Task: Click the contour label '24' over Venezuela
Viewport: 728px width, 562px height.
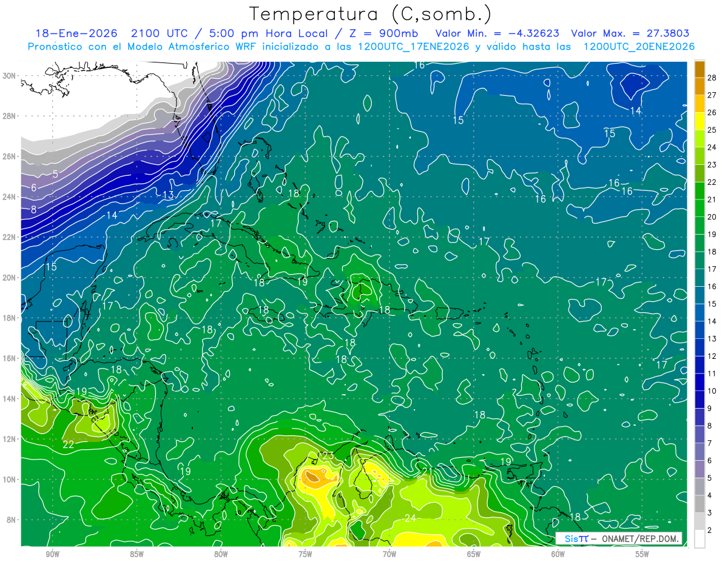Action: (411, 518)
